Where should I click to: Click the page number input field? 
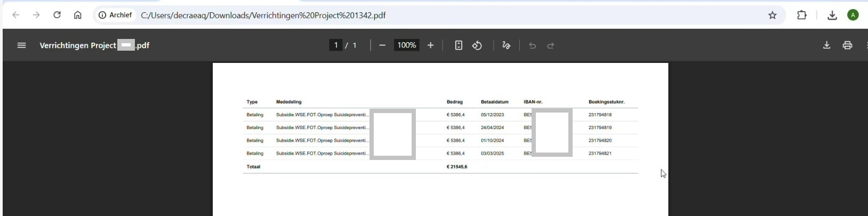336,45
